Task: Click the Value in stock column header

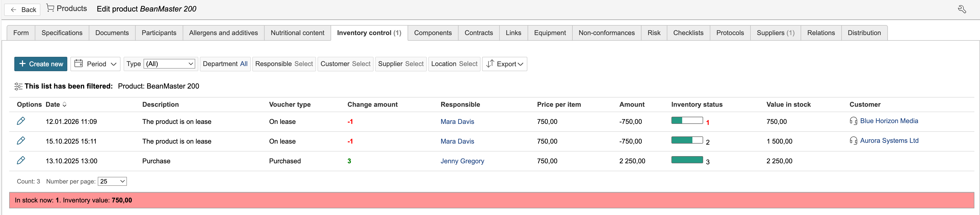Action: tap(789, 105)
